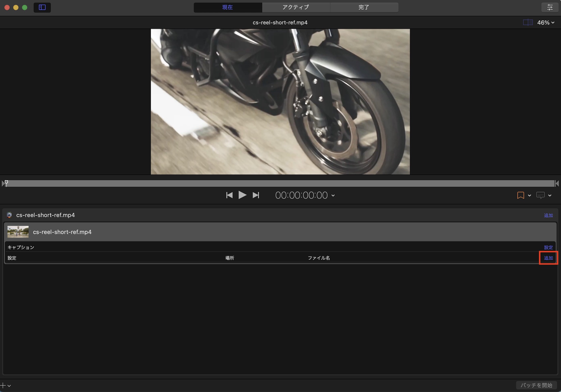Viewport: 561px width, 392px height.
Task: Jump to next marker button
Action: pos(256,195)
